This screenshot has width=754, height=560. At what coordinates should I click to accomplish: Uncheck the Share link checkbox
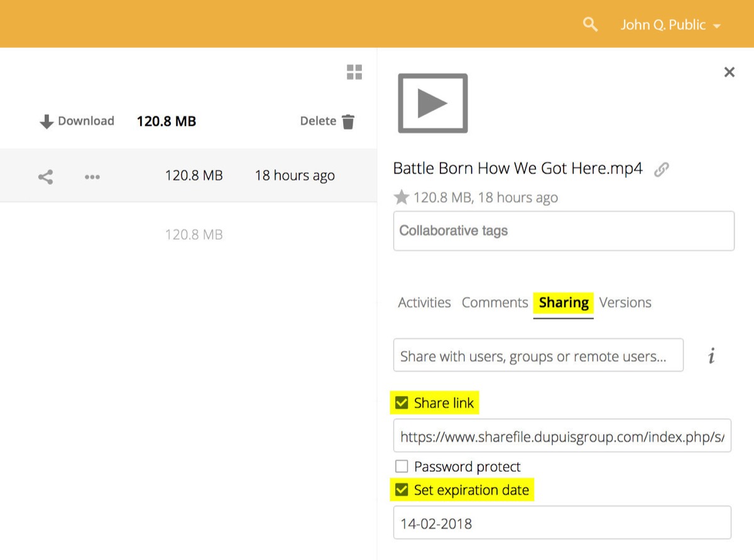pos(402,403)
